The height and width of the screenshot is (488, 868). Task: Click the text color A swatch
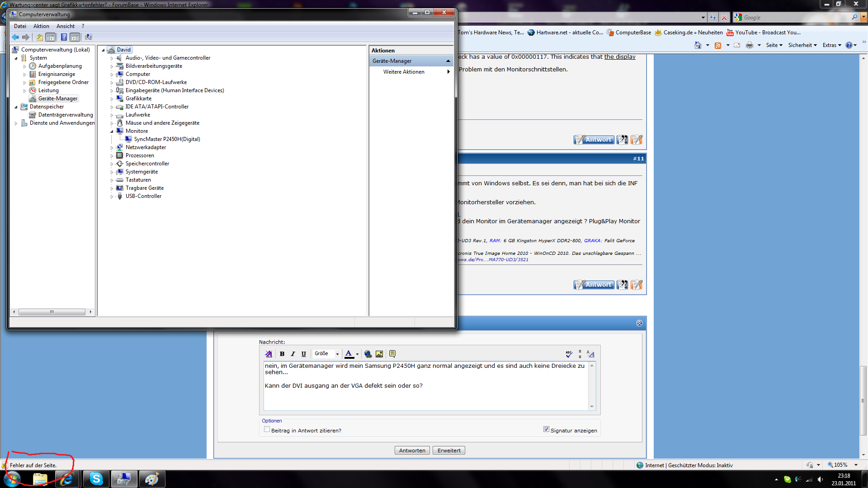pos(349,354)
